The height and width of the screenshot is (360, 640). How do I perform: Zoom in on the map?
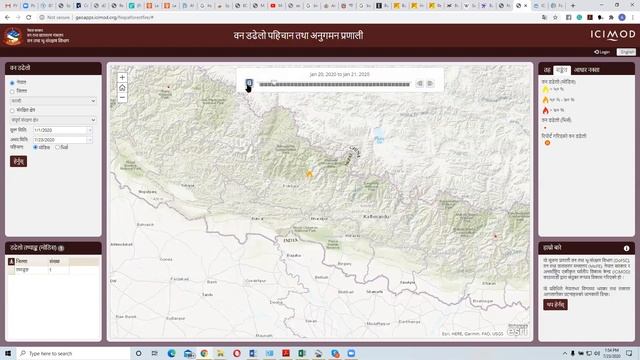pos(122,78)
